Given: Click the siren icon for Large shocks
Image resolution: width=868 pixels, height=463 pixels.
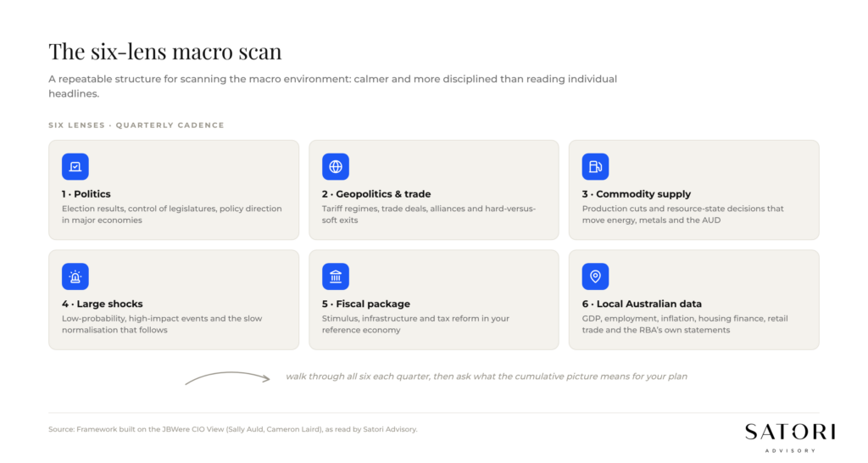Looking at the screenshot, I should point(75,276).
